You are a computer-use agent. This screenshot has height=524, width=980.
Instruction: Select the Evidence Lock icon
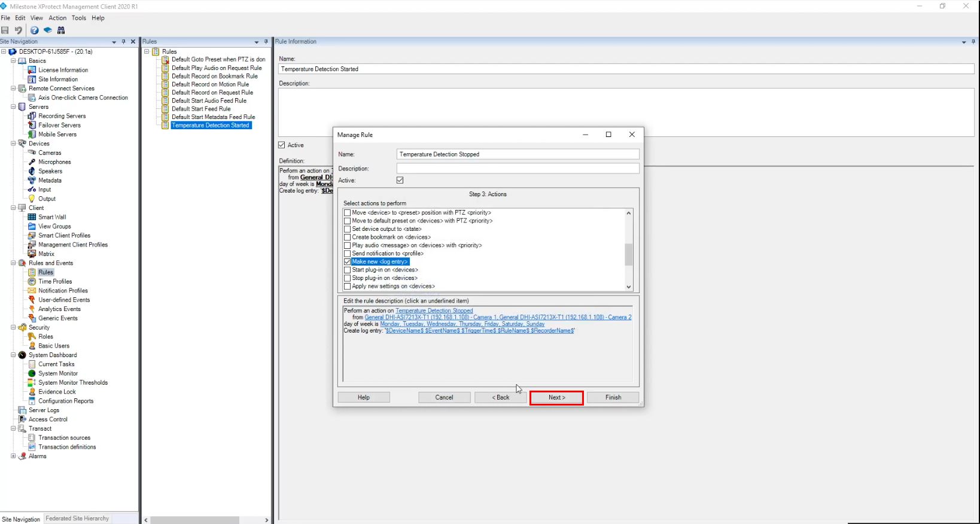coord(32,392)
